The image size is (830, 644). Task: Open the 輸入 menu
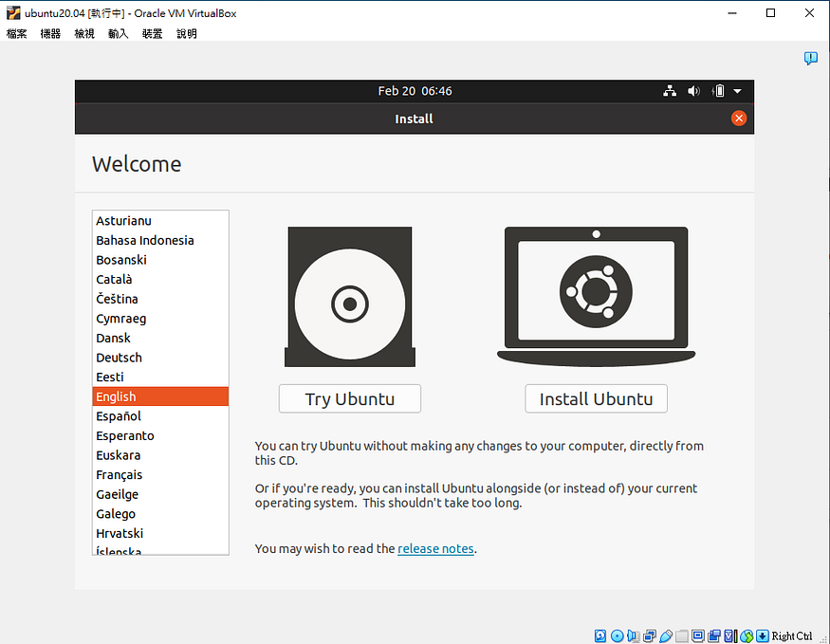118,34
